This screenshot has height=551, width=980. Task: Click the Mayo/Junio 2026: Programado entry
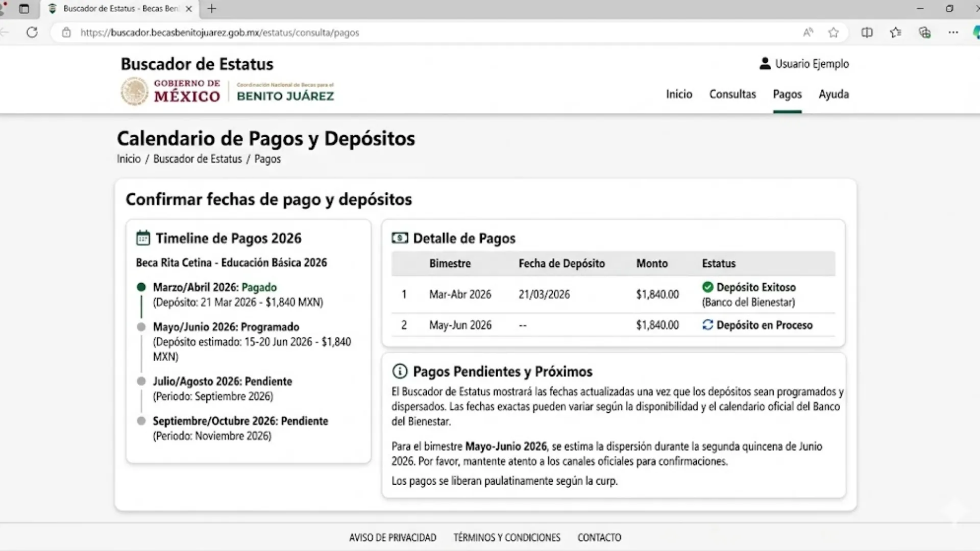[x=226, y=327]
